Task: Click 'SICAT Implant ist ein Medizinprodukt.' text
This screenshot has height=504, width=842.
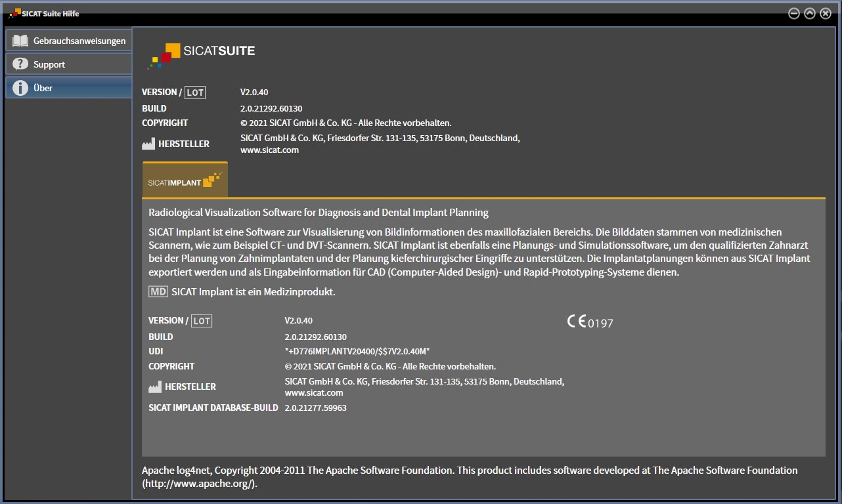Action: click(254, 291)
